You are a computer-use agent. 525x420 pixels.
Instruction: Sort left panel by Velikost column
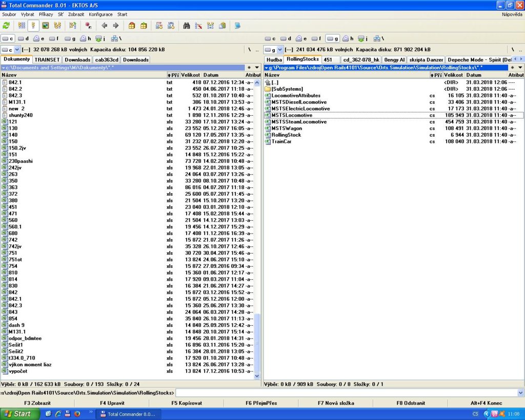coord(190,75)
